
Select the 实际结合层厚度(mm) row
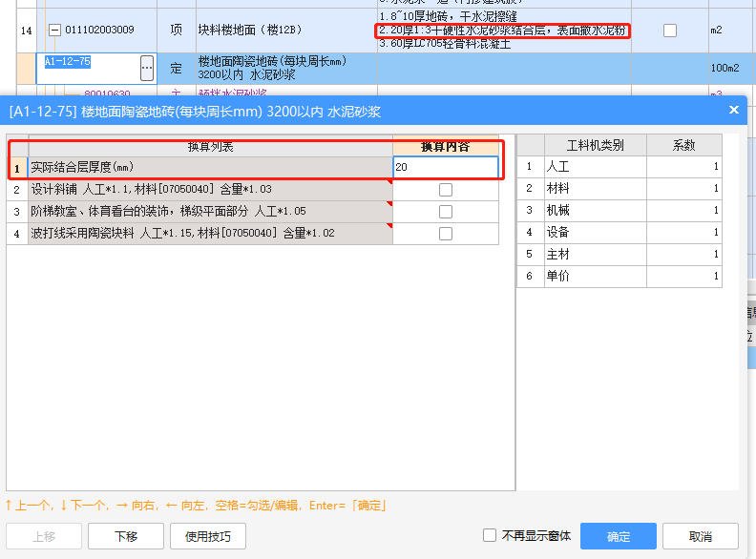pos(210,167)
